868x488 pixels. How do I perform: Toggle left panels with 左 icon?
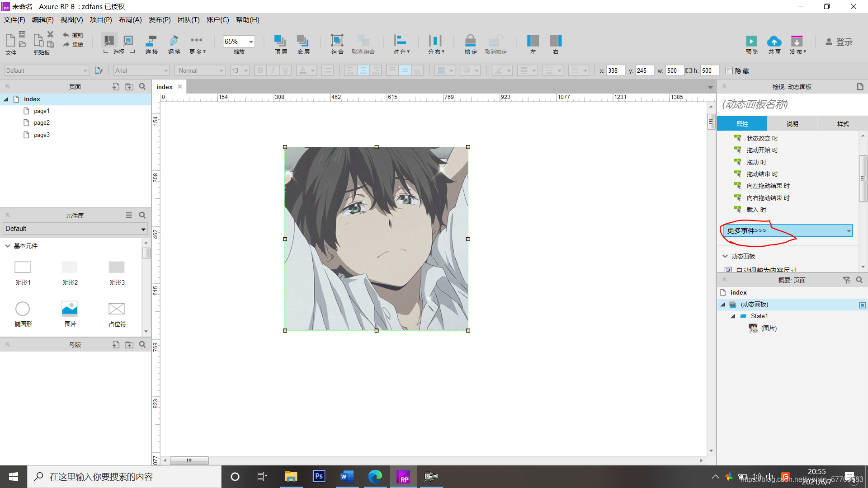(x=533, y=41)
